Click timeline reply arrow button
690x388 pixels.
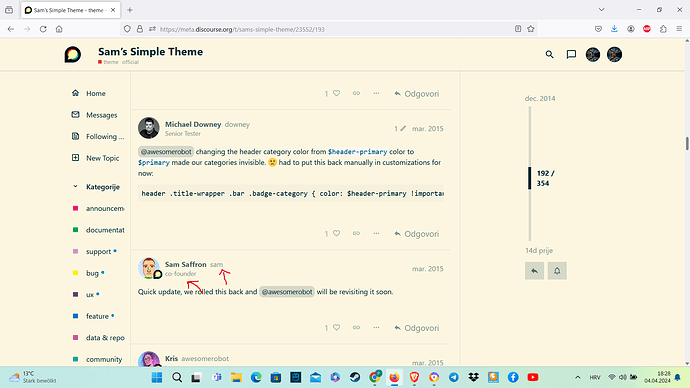[x=534, y=271]
